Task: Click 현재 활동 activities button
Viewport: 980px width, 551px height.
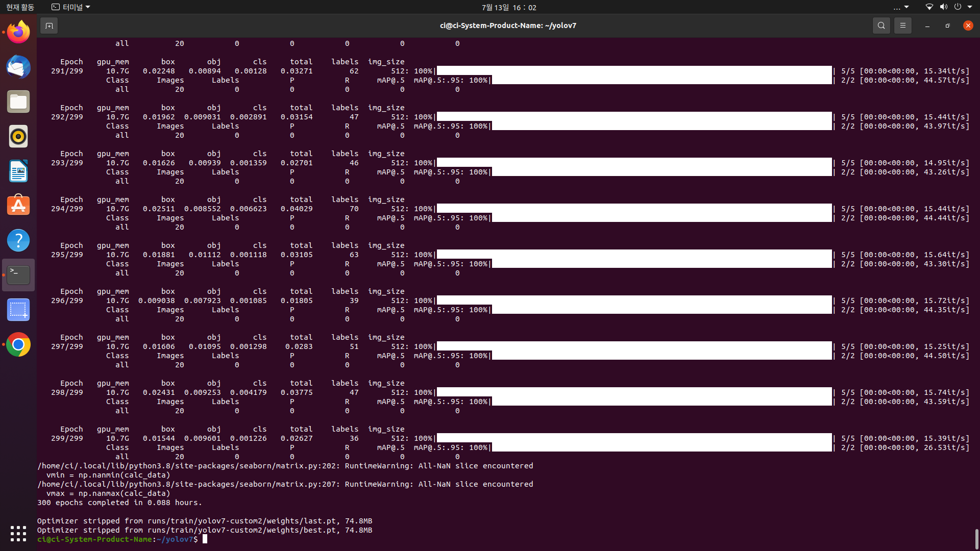Action: tap(20, 7)
